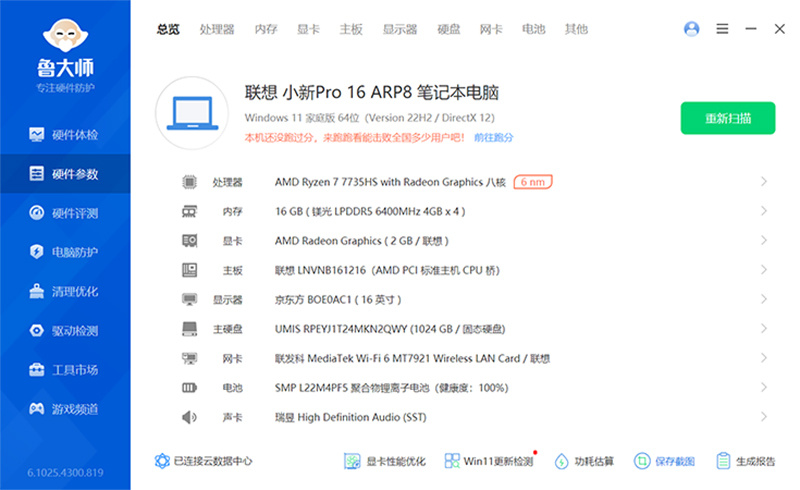Click AMD Ryzen 7 7735HS processor text

pos(390,182)
